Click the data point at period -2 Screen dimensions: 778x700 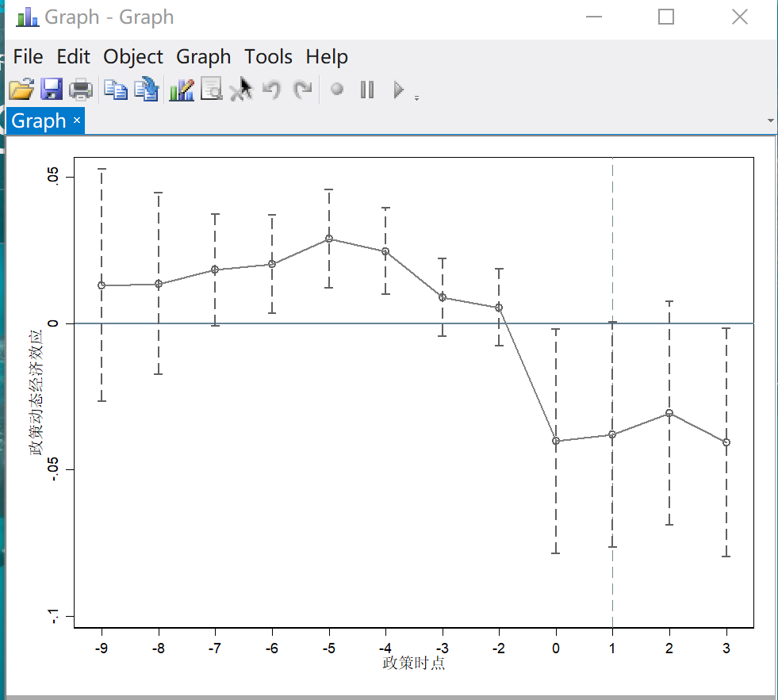pyautogui.click(x=499, y=308)
